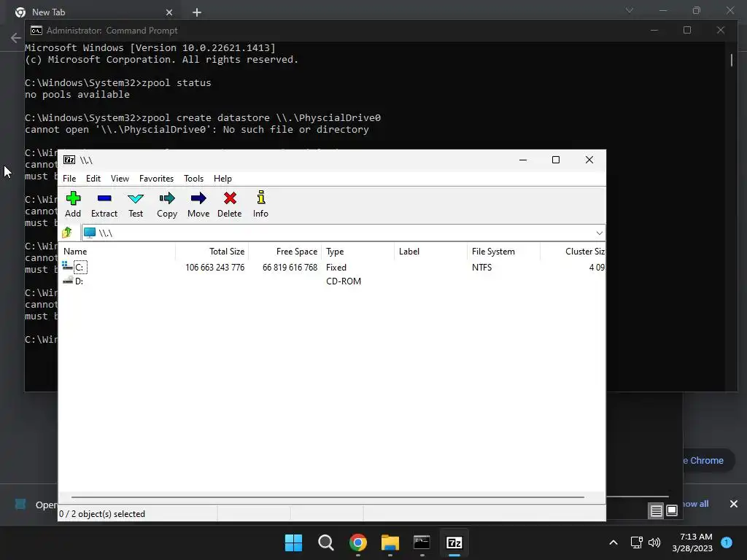This screenshot has height=560, width=747.
Task: Click the window layout icon beside list view
Action: [x=672, y=511]
